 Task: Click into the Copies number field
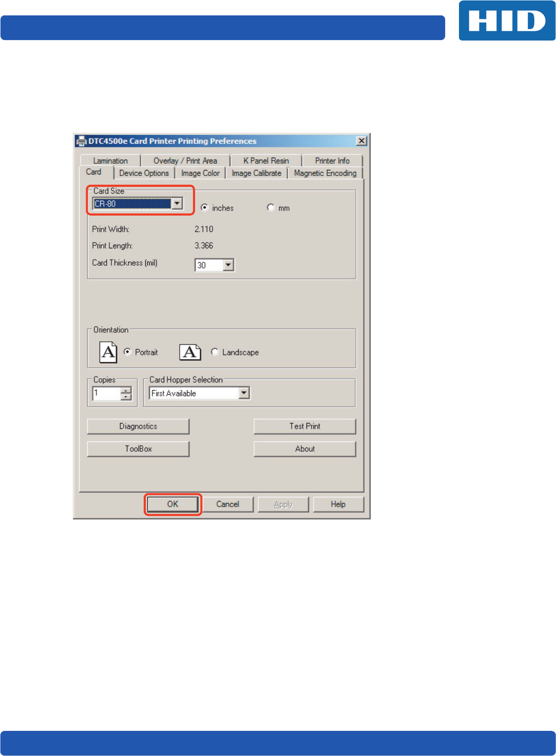(x=107, y=394)
